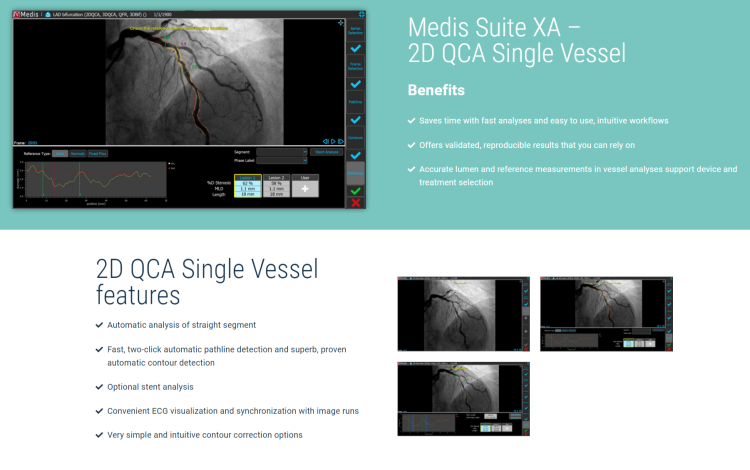Click the blue checkmark under Frame Selection
Viewport: 750px width, 470px height.
pyautogui.click(x=355, y=84)
